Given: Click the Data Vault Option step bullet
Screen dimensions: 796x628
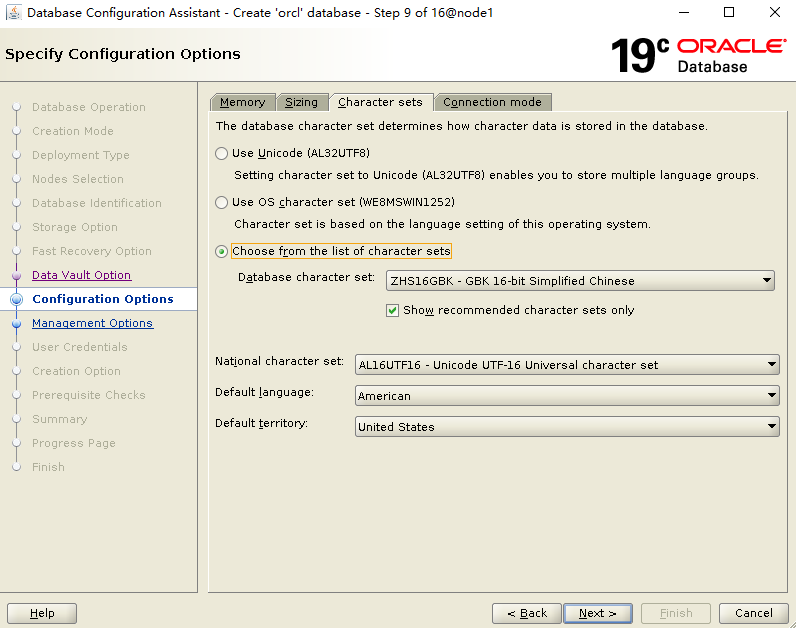Looking at the screenshot, I should click(17, 275).
